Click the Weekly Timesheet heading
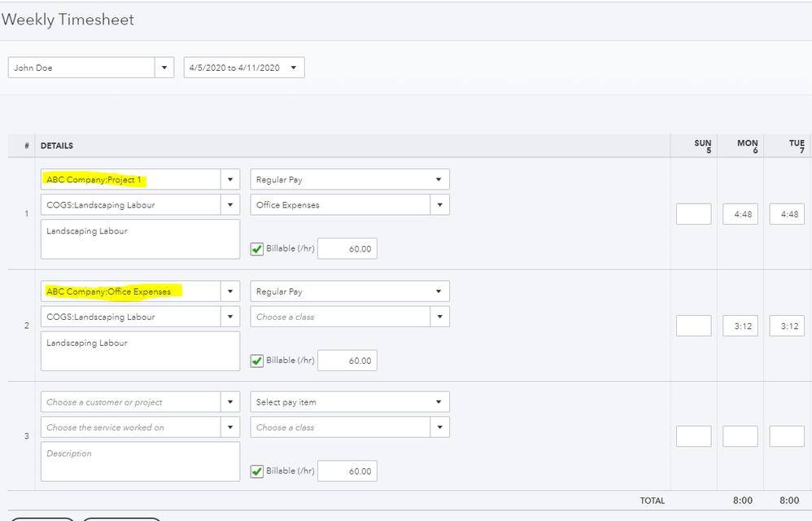812x521 pixels. (68, 20)
